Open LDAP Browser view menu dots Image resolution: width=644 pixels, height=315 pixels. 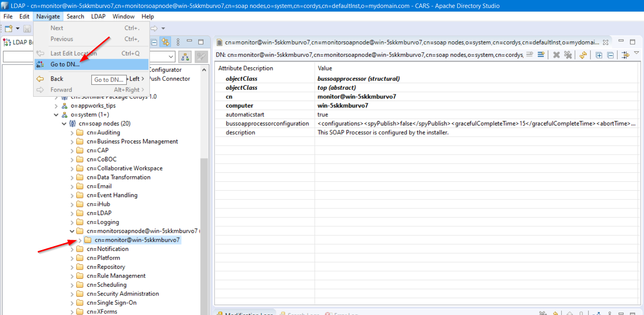point(178,42)
